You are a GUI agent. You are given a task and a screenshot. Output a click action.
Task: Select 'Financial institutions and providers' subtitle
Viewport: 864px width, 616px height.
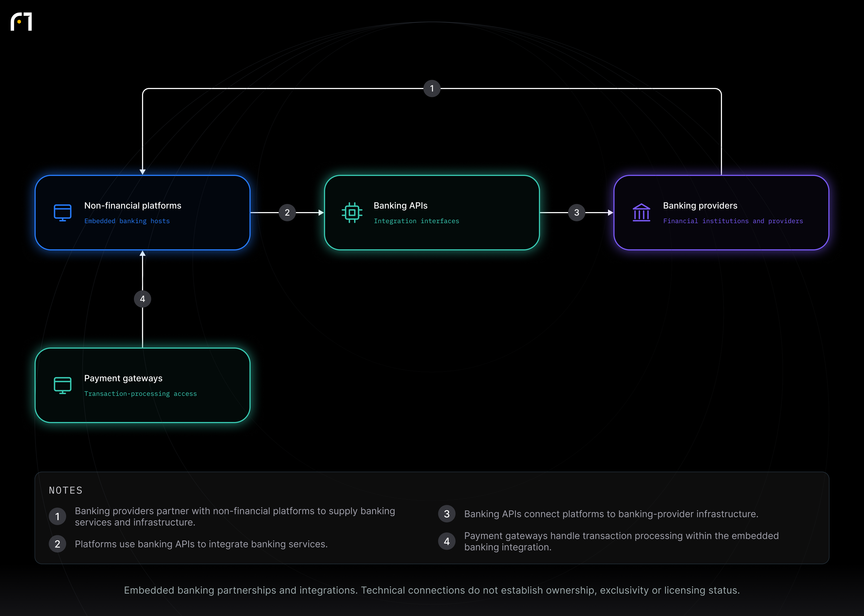pyautogui.click(x=733, y=221)
